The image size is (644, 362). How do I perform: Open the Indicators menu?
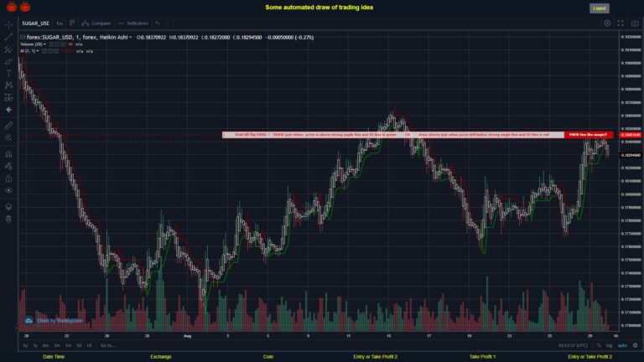[x=133, y=23]
